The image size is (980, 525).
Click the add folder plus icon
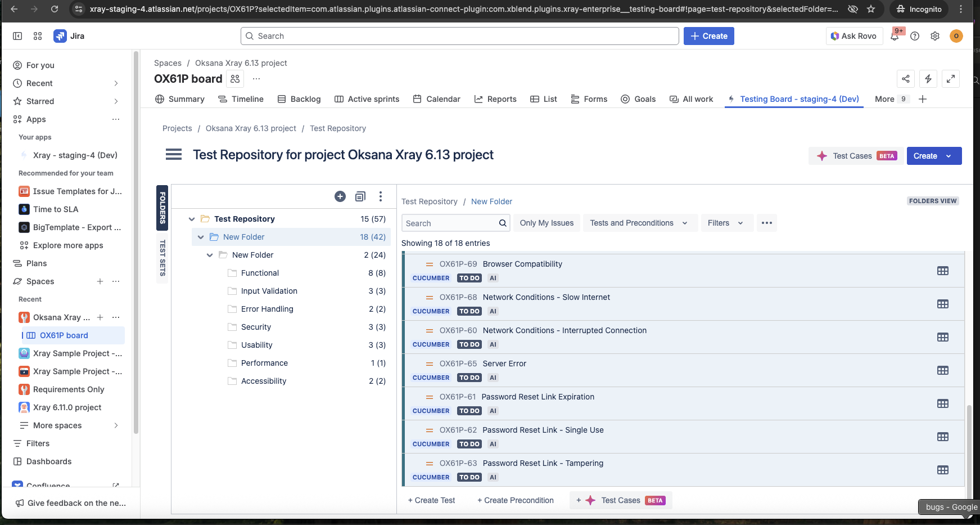tap(340, 196)
